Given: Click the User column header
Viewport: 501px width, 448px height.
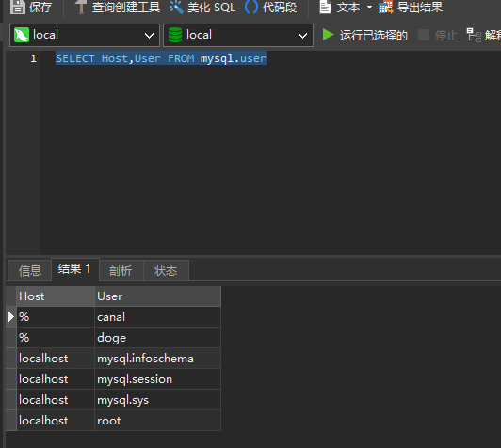Looking at the screenshot, I should click(158, 296).
